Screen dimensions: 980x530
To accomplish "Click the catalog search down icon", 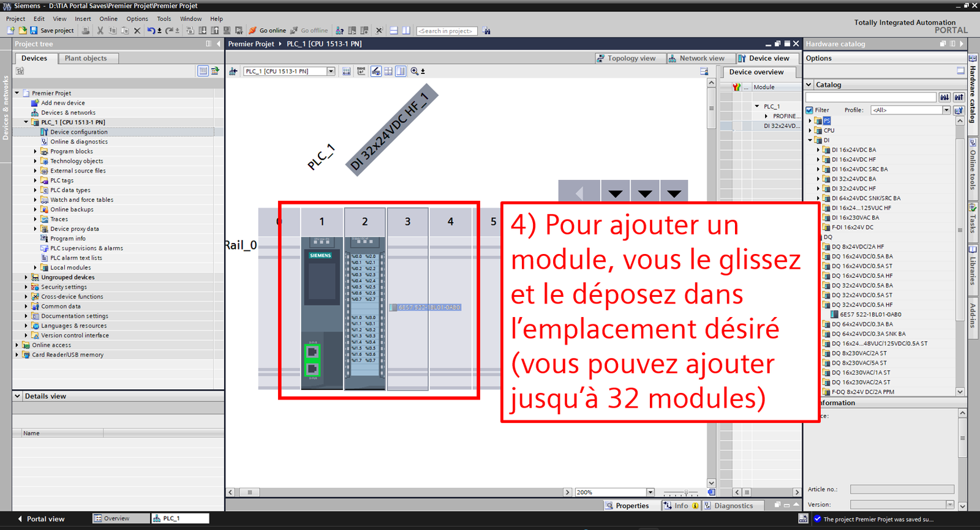I will (945, 97).
